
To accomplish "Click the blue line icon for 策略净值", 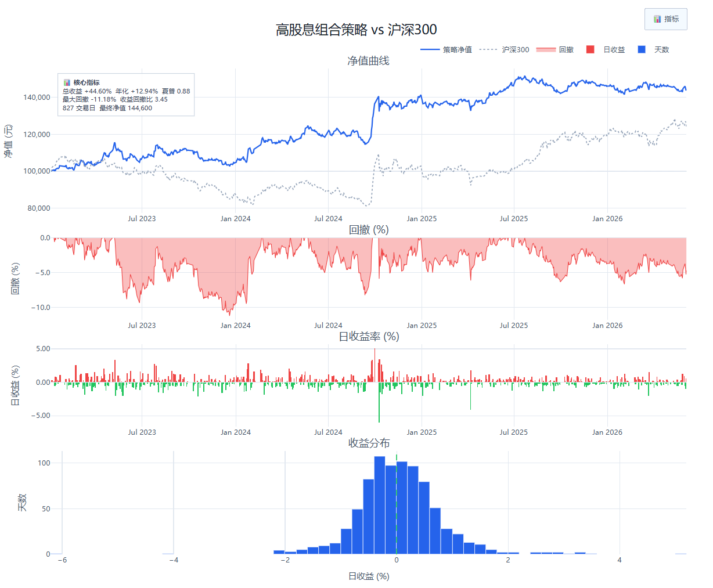I will (x=430, y=50).
